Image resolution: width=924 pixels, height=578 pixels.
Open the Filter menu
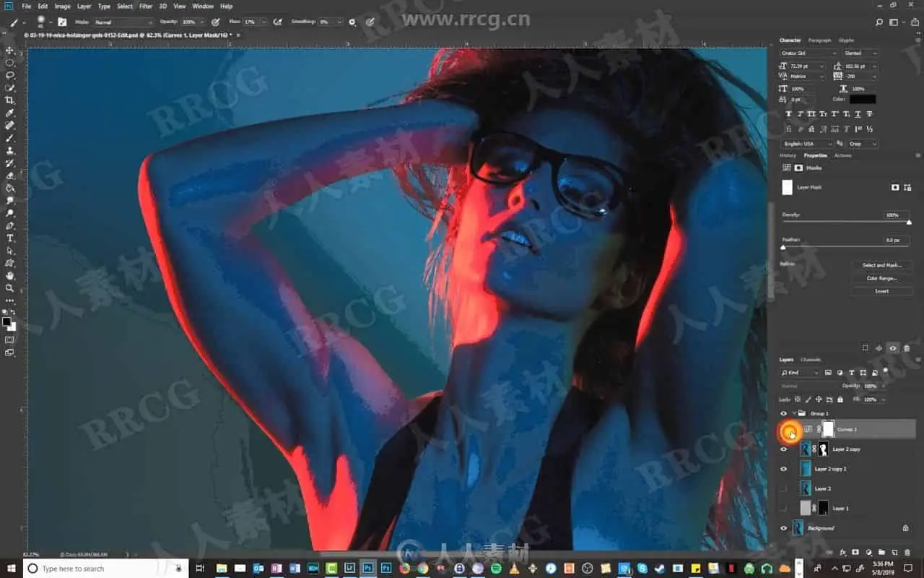[x=146, y=7]
